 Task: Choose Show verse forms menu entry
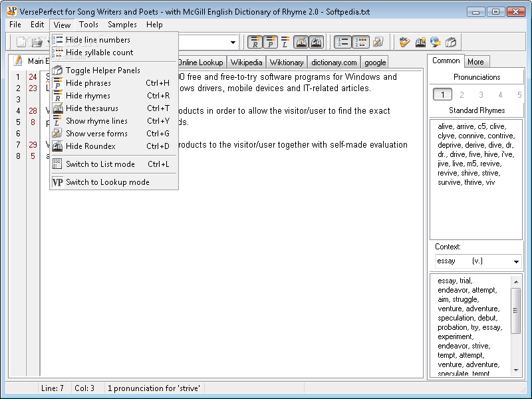tap(114, 134)
